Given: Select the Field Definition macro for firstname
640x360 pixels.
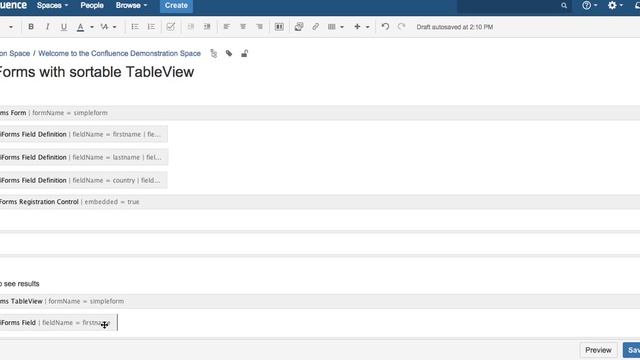Looking at the screenshot, I should coord(84,134).
